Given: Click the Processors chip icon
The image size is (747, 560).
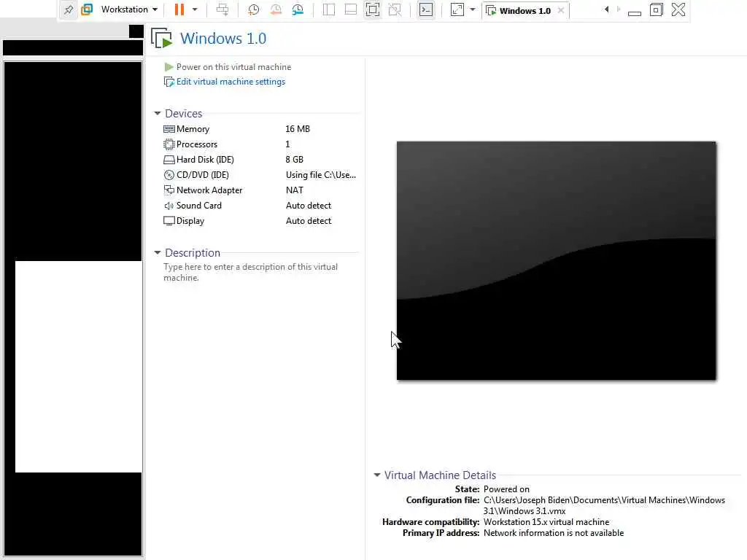Looking at the screenshot, I should point(169,144).
